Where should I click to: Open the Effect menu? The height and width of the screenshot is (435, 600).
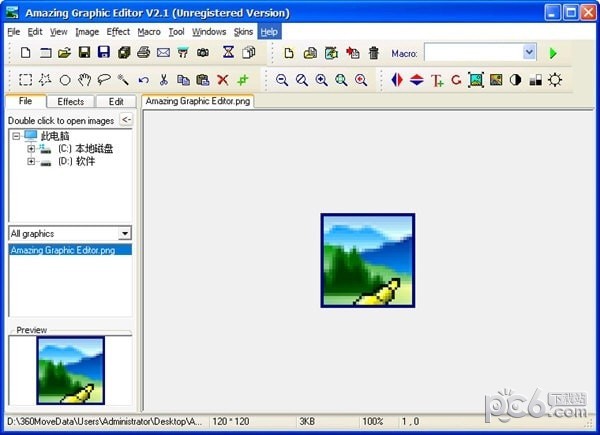118,32
